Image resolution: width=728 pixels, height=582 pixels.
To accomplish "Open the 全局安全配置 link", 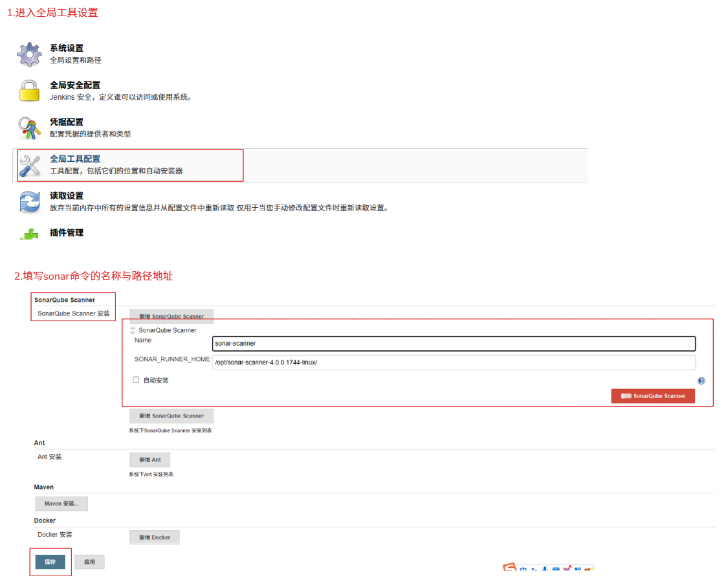I will pyautogui.click(x=75, y=85).
